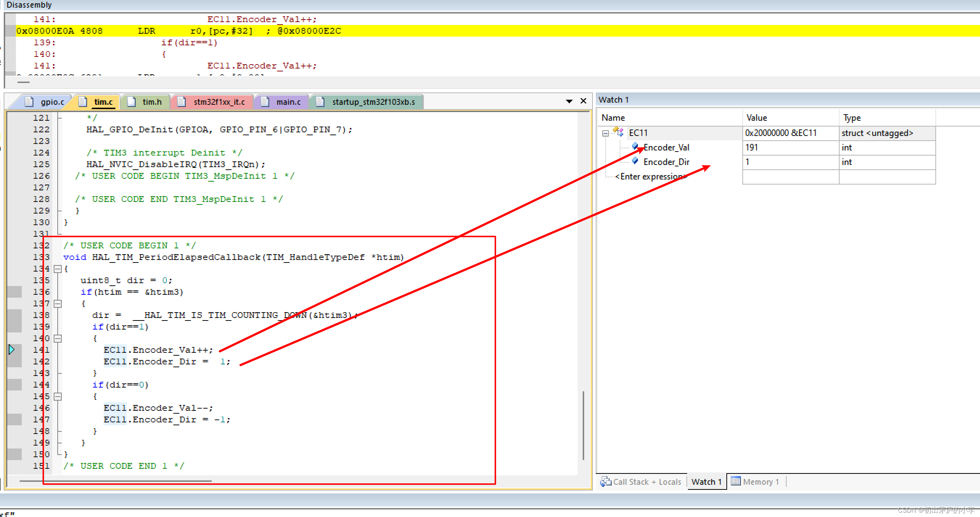
Task: Open the startup_stm32f103xb.s tab
Action: coord(373,102)
